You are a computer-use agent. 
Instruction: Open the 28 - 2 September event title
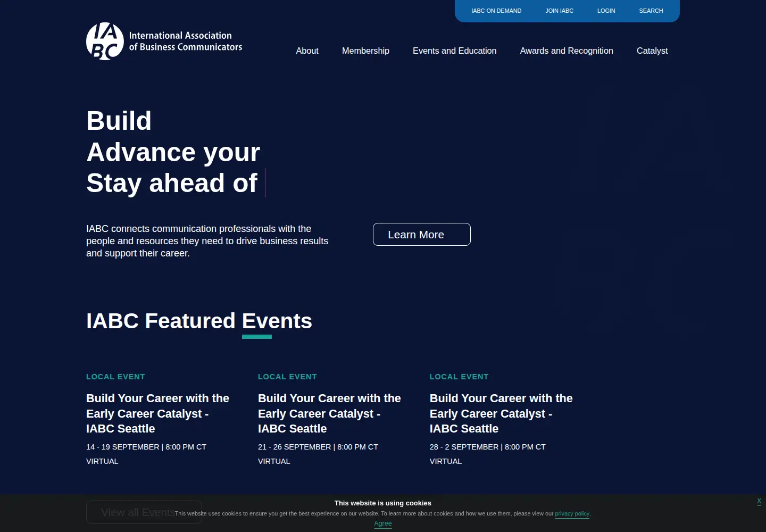[x=501, y=413]
